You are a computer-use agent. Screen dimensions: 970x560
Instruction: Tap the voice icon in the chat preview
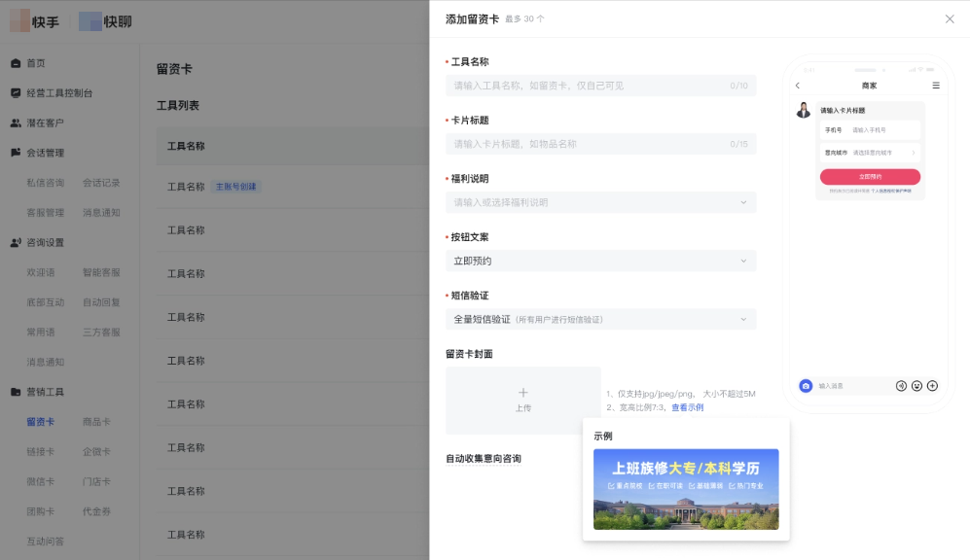click(x=901, y=386)
